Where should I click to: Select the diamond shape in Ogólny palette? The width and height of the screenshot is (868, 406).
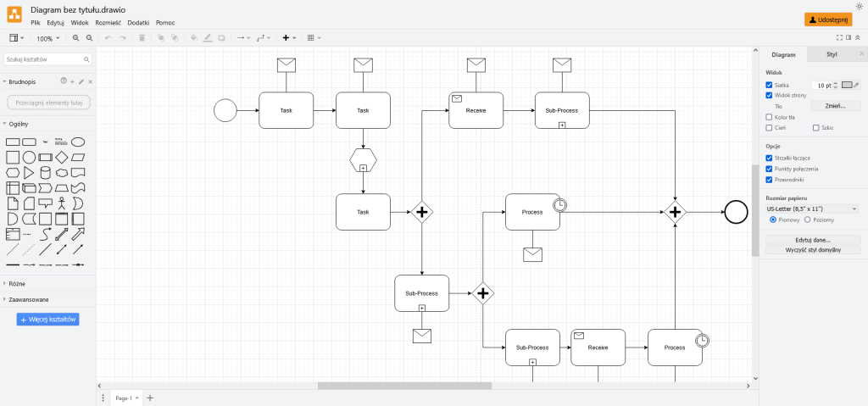pos(61,158)
